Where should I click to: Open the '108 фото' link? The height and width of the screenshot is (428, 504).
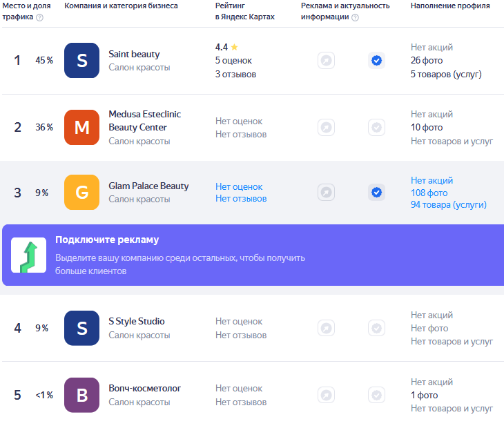[429, 193]
